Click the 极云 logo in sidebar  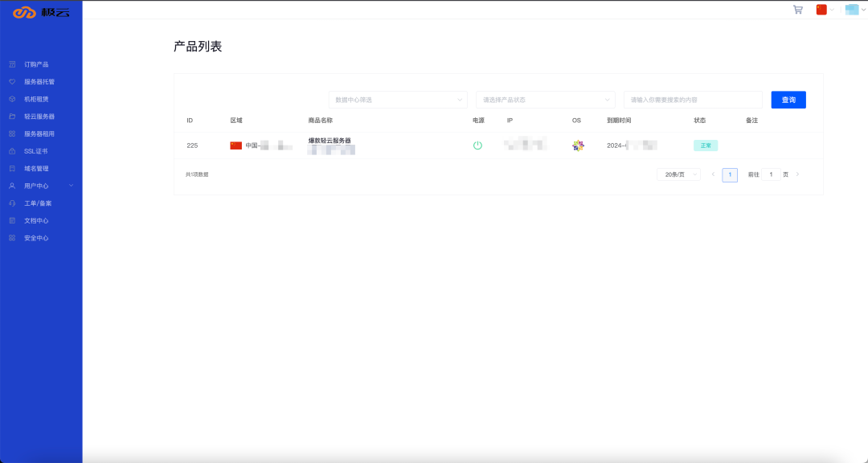pyautogui.click(x=41, y=11)
